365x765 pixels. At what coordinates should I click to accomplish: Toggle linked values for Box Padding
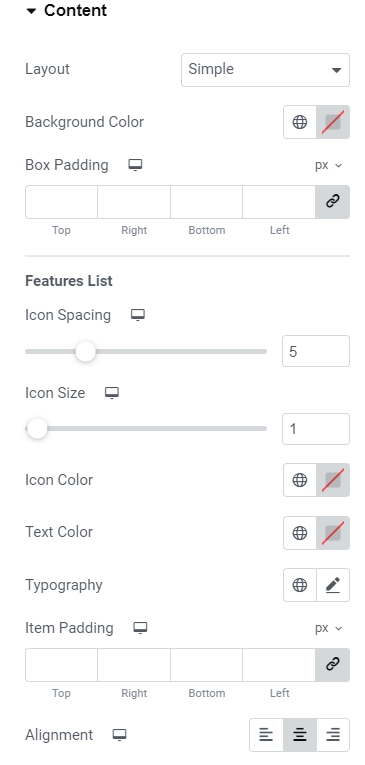pyautogui.click(x=332, y=201)
